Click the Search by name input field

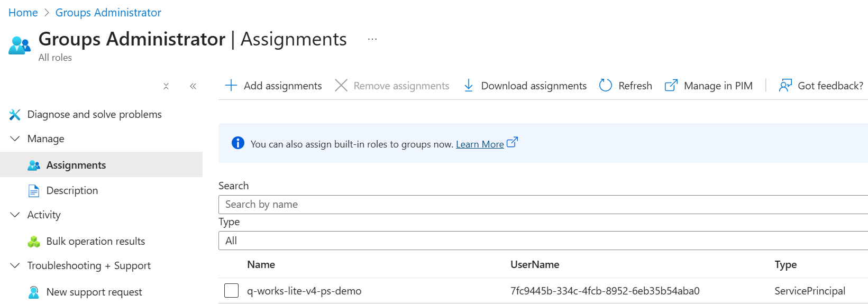tap(543, 205)
